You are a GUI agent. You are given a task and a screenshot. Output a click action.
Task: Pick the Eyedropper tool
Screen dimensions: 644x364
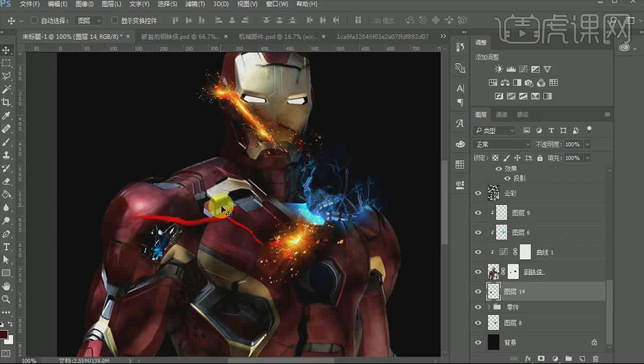pos(7,116)
